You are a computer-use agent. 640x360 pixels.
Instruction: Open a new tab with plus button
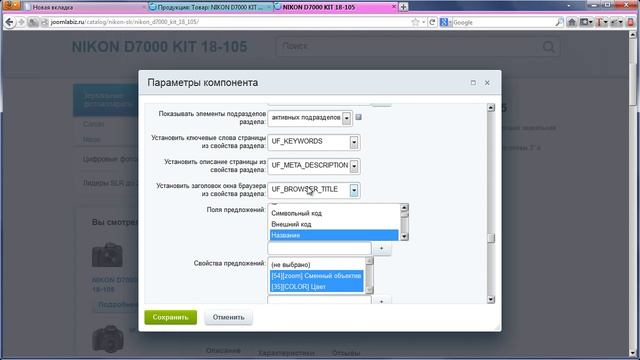point(403,7)
